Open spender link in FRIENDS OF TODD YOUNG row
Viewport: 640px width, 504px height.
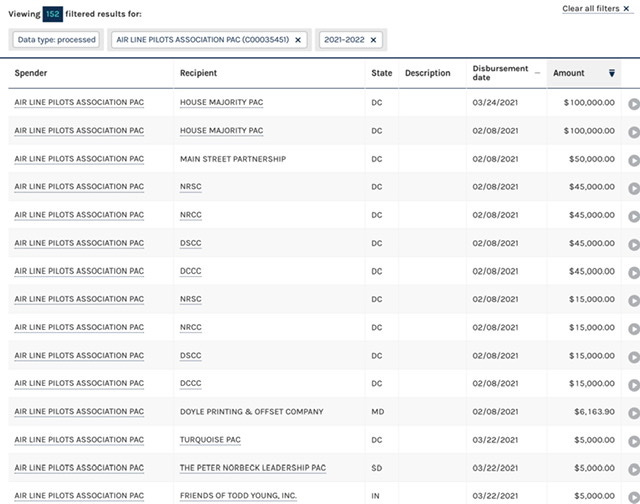tap(79, 496)
